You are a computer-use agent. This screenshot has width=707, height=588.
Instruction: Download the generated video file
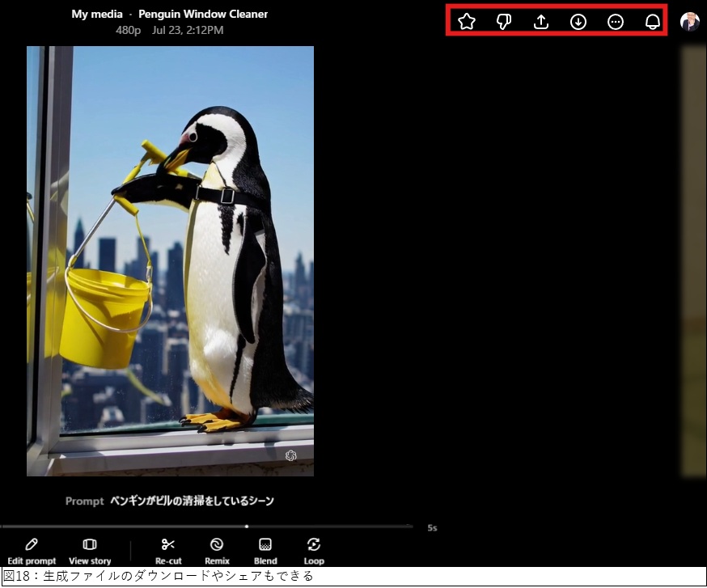point(578,22)
